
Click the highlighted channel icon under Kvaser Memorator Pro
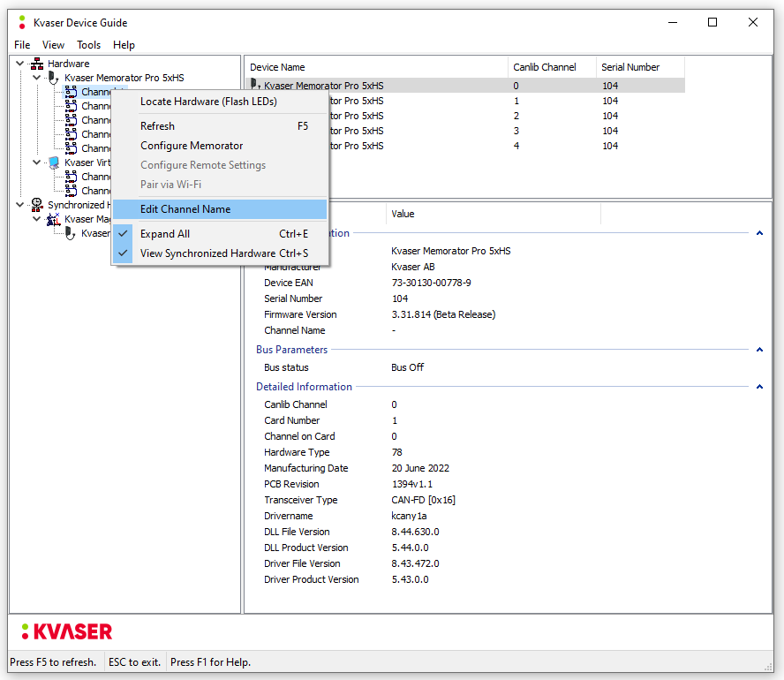point(71,92)
